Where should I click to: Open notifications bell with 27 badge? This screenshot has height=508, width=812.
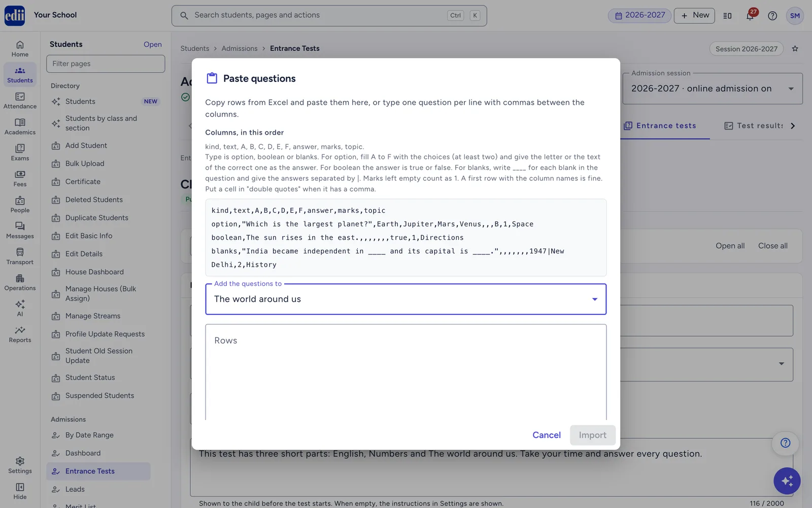pos(750,15)
